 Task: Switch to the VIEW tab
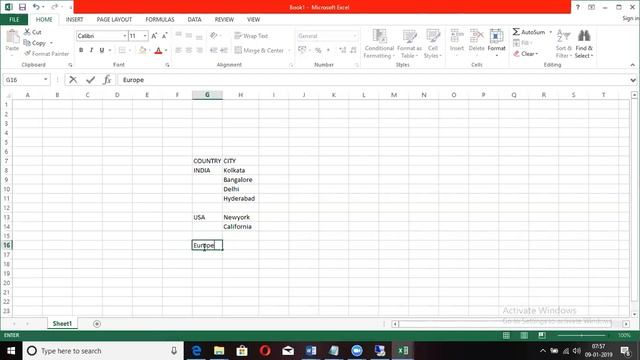(253, 20)
